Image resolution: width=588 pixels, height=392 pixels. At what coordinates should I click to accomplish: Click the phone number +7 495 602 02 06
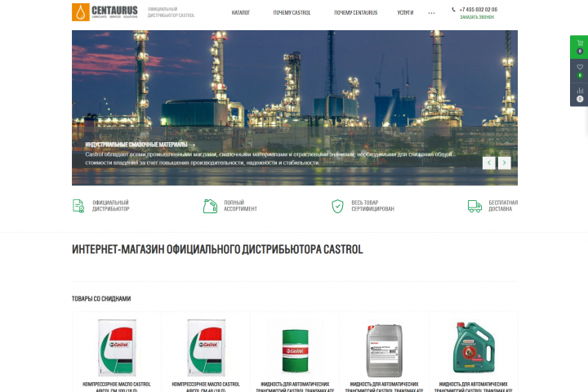479,9
